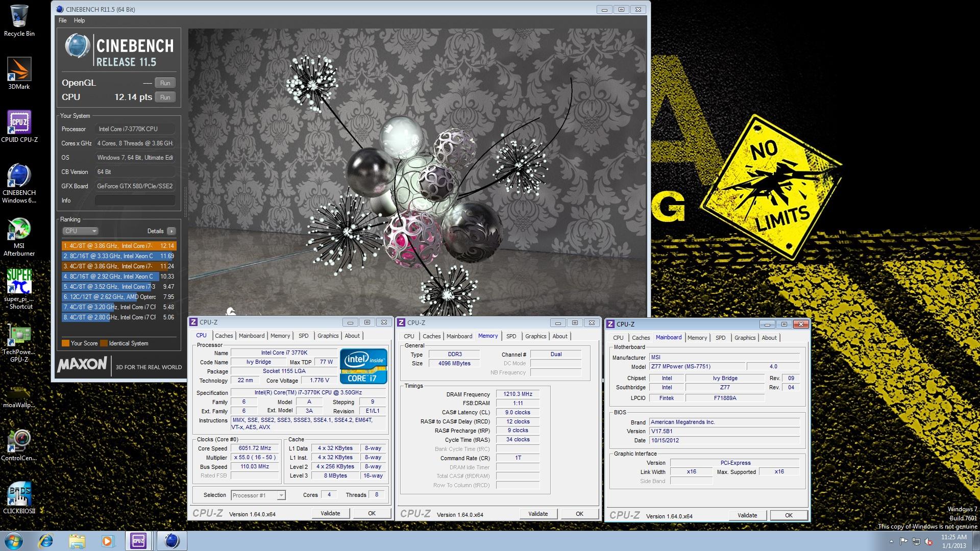Select the moaWallpaper desktop file icon
Screen dimensions: 980x551
point(19,395)
